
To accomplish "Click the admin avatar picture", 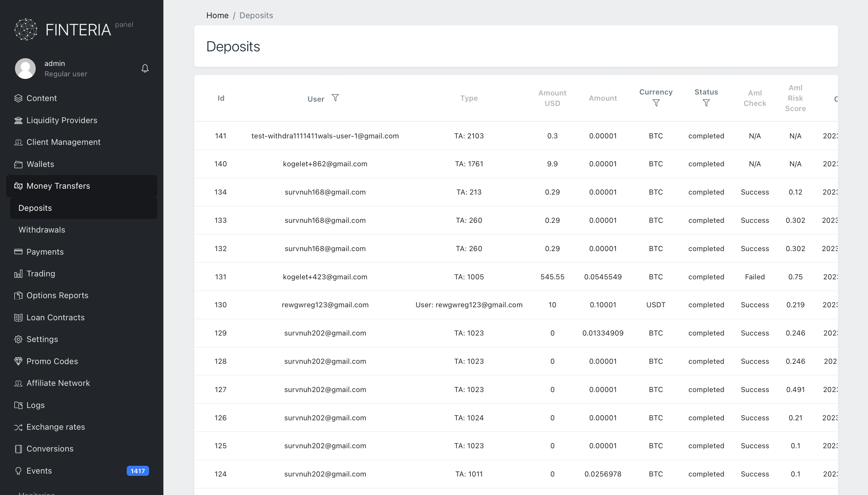I will tap(25, 68).
